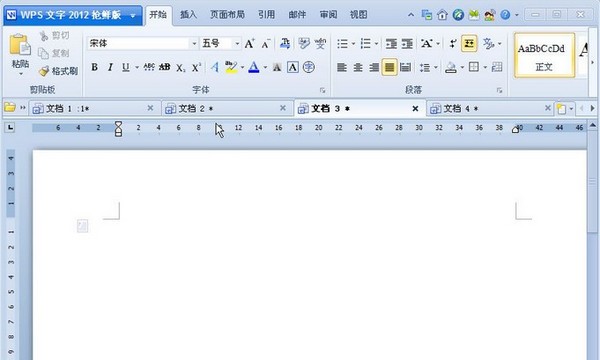
Task: Click the home icon in title bar
Action: click(x=442, y=15)
